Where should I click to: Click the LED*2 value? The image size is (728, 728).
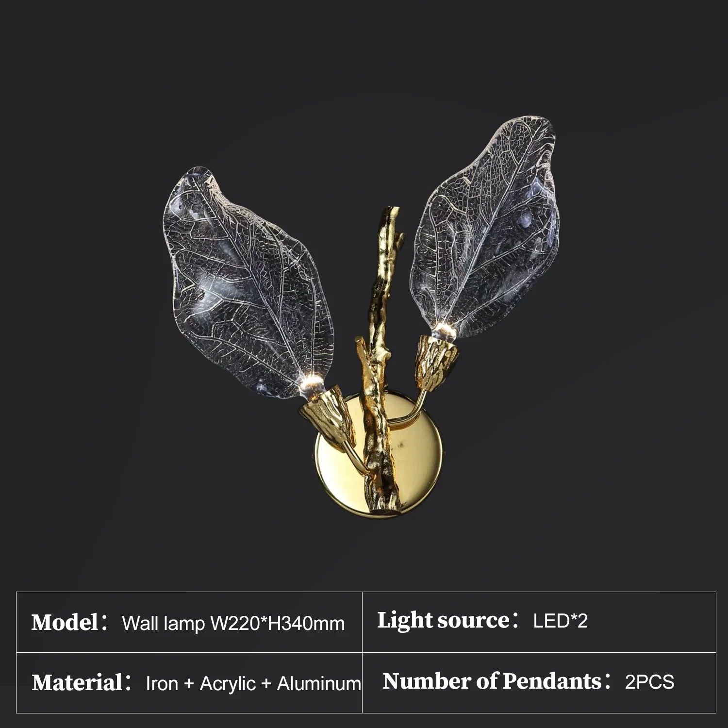pos(561,621)
